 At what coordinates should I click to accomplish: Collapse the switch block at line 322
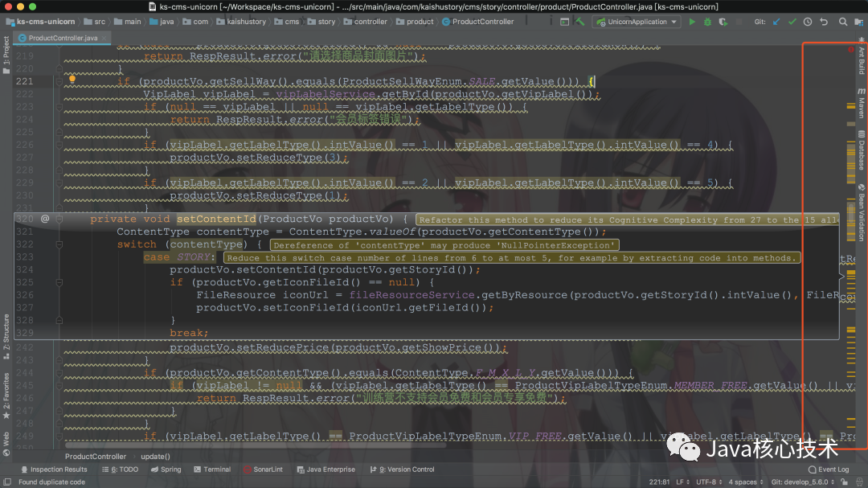[x=59, y=244]
